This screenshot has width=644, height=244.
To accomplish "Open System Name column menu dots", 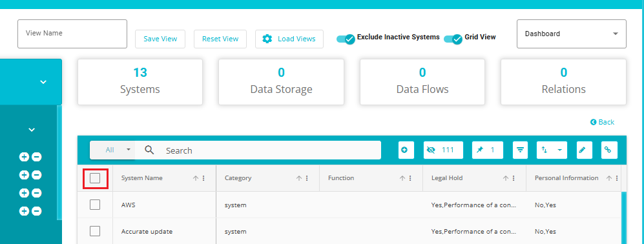I will click(203, 178).
